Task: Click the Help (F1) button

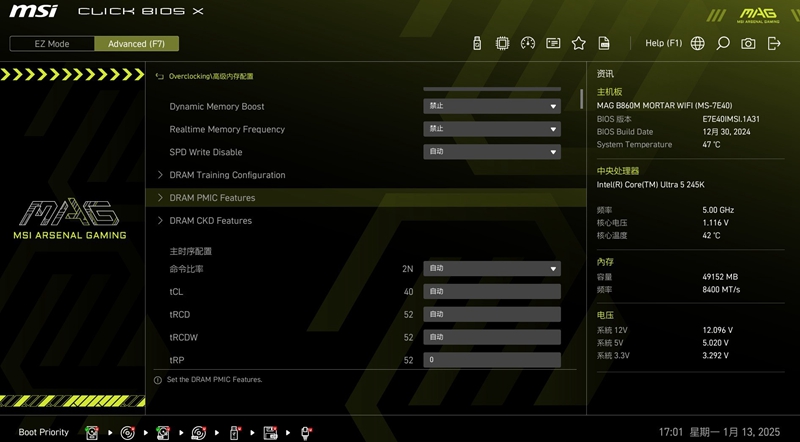Action: coord(663,43)
